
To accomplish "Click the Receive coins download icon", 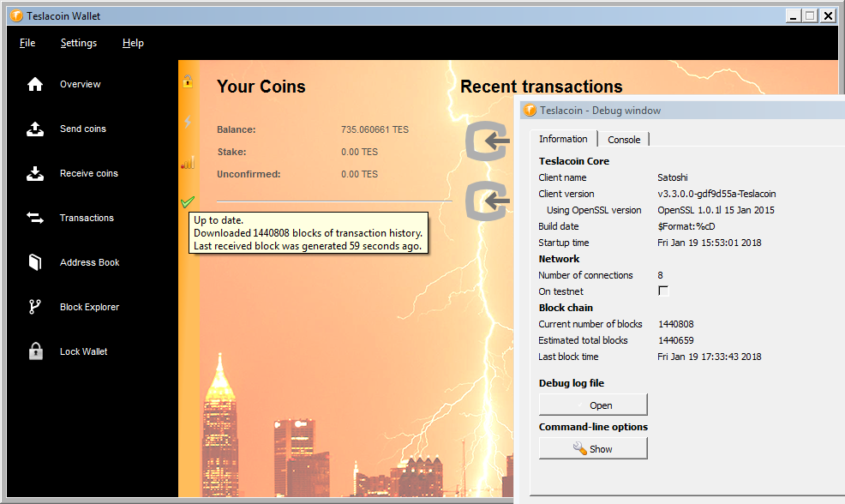I will (35, 173).
